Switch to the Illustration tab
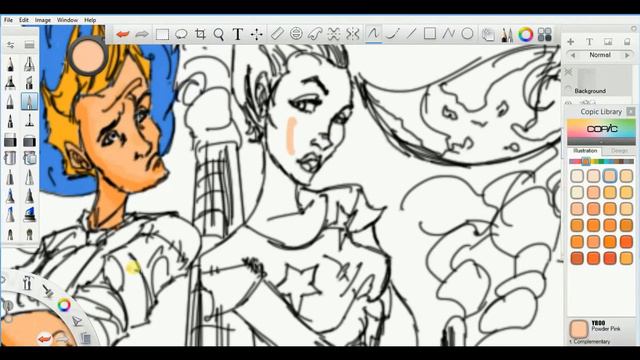 (584, 151)
